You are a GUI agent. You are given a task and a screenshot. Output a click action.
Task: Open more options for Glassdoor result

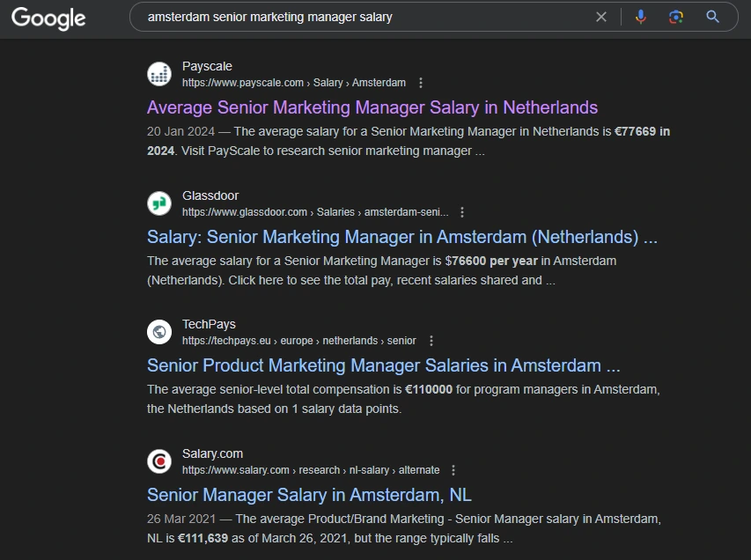pos(462,212)
